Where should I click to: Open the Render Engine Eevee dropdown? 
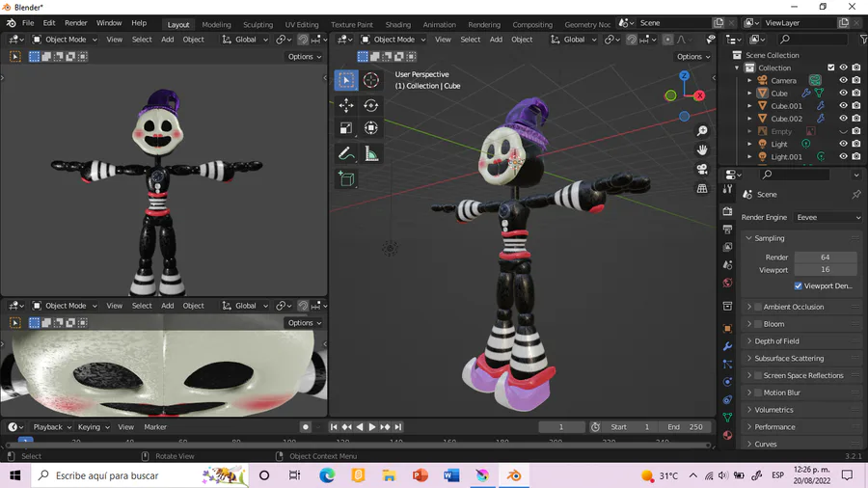(827, 217)
